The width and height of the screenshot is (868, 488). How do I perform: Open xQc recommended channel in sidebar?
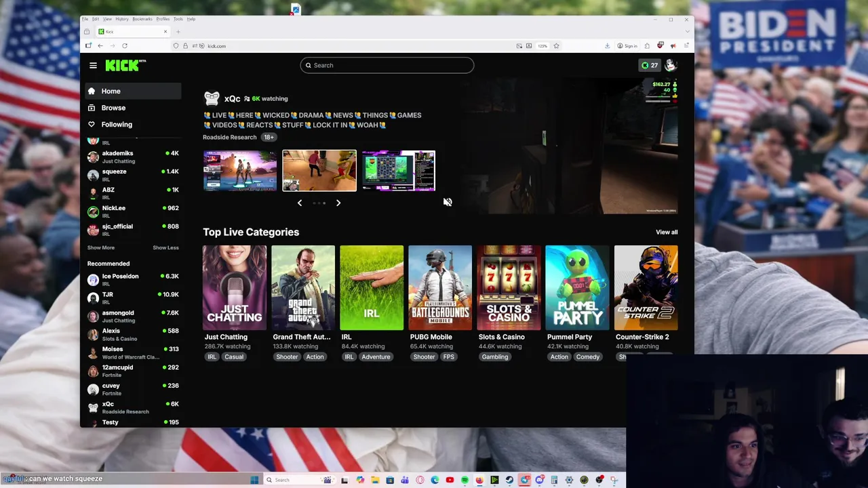133,407
